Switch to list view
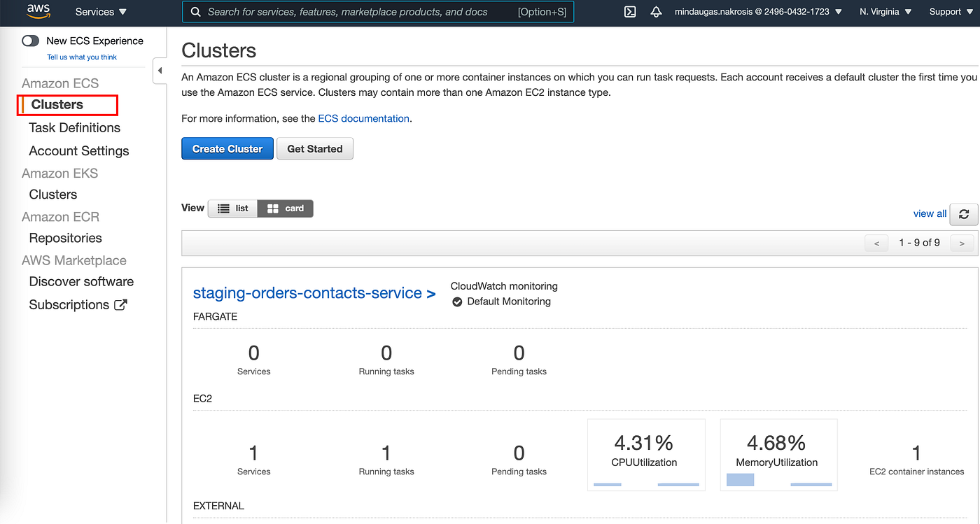This screenshot has height=524, width=980. click(x=233, y=208)
